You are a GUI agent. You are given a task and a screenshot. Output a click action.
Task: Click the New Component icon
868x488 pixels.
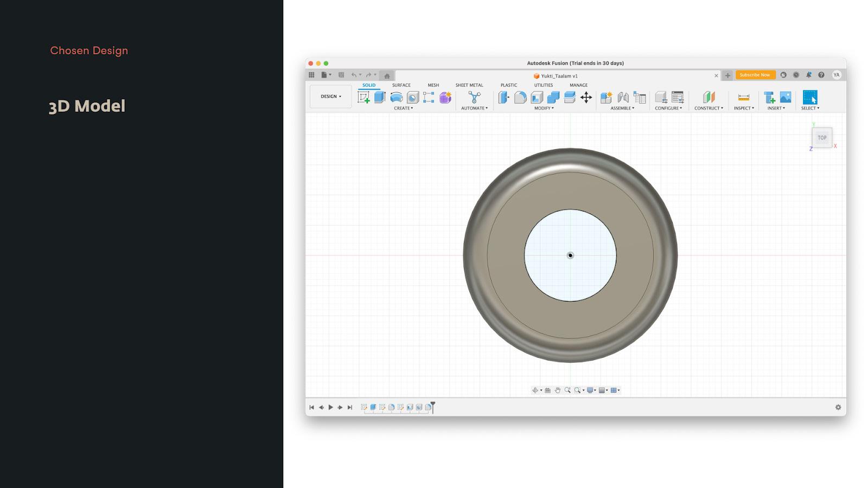pyautogui.click(x=606, y=97)
